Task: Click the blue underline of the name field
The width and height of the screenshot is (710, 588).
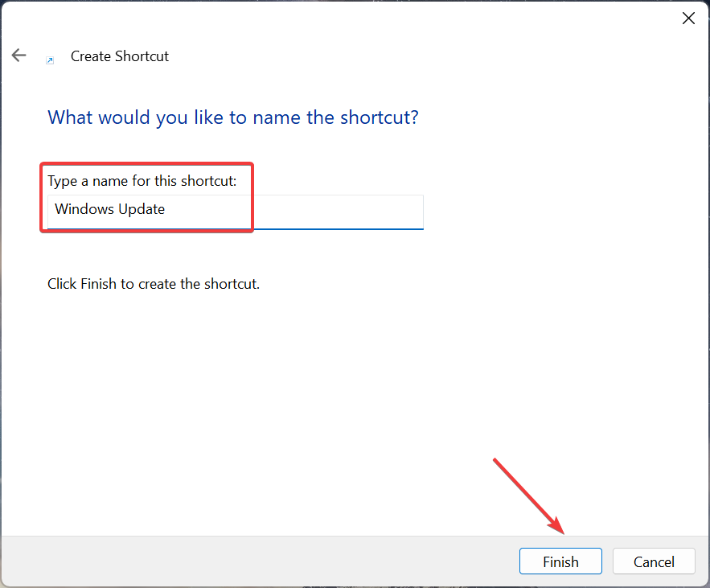Action: 338,228
